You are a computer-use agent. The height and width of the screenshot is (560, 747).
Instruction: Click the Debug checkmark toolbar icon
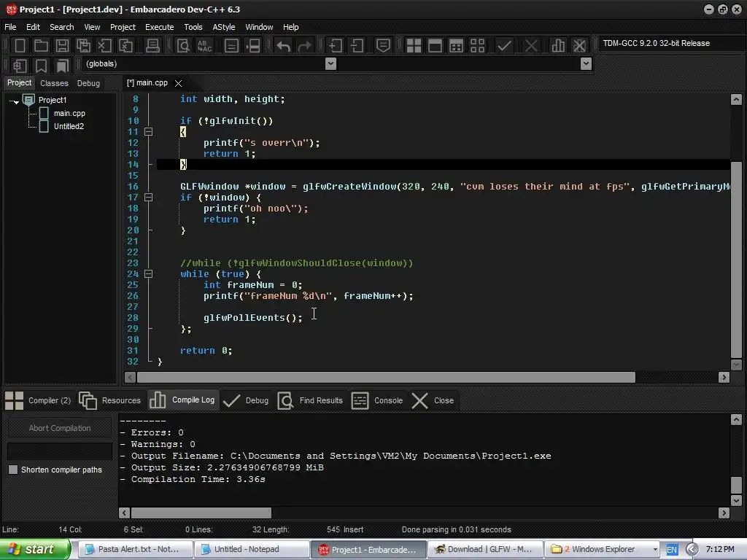(x=505, y=46)
